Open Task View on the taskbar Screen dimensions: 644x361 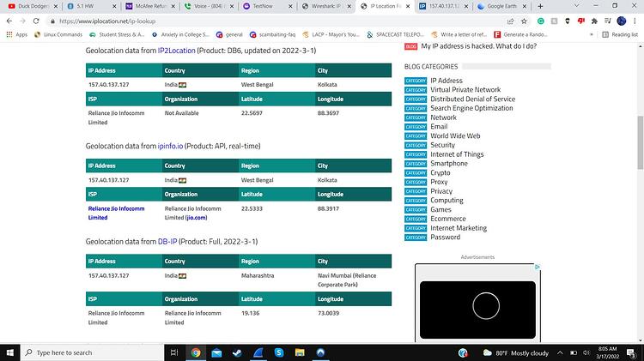(x=174, y=352)
